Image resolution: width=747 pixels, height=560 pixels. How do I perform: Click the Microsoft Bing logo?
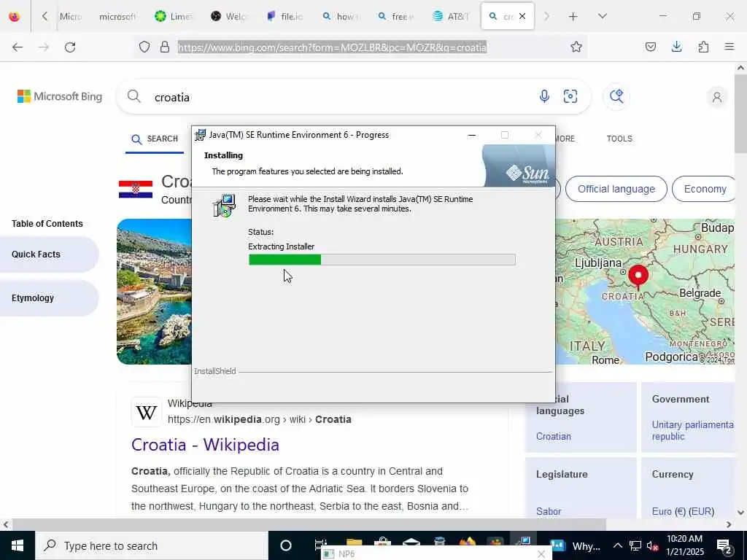coord(60,97)
